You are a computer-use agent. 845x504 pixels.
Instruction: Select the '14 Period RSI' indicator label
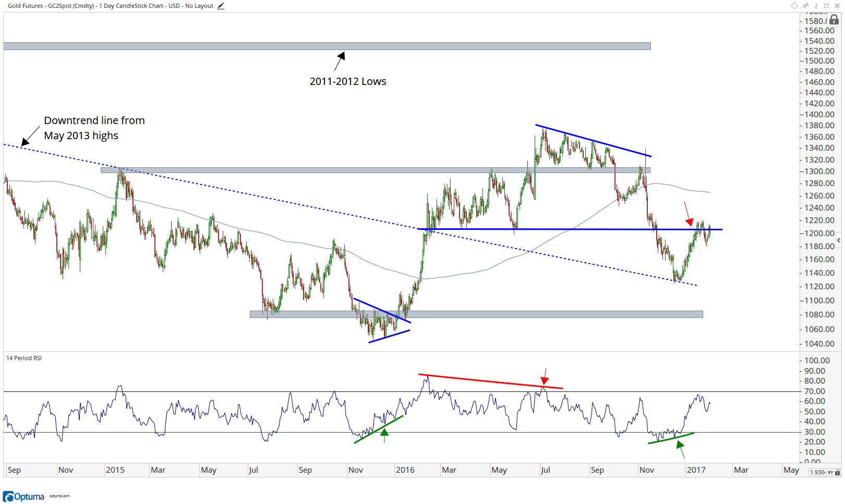coord(24,358)
